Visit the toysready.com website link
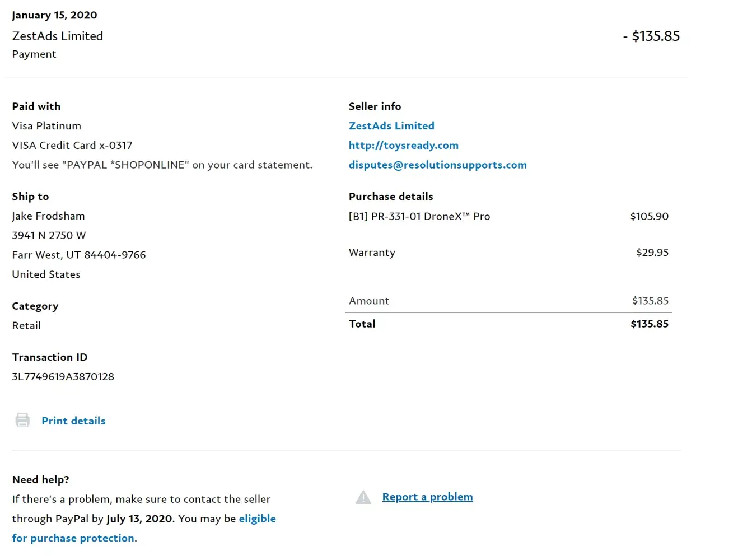The image size is (752, 560). coord(403,146)
